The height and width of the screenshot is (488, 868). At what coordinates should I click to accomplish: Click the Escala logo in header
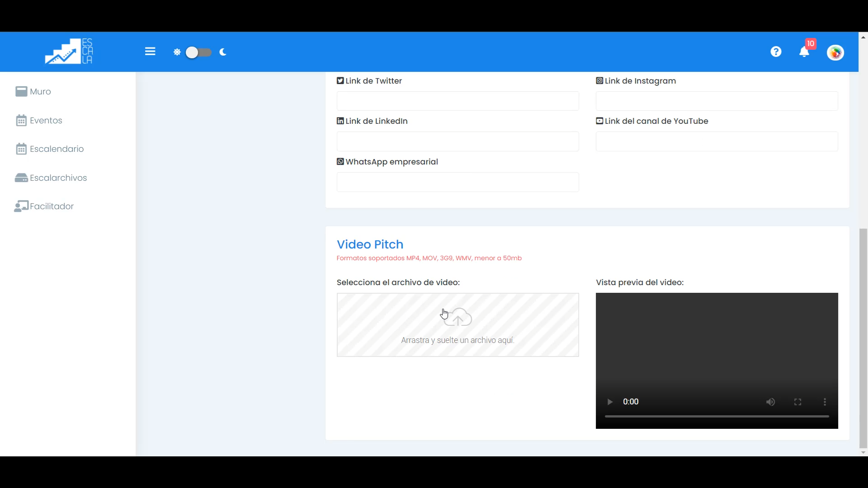(x=69, y=52)
